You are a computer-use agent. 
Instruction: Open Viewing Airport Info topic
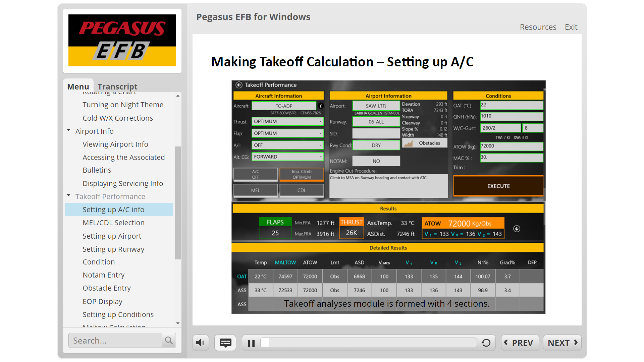pyautogui.click(x=115, y=144)
